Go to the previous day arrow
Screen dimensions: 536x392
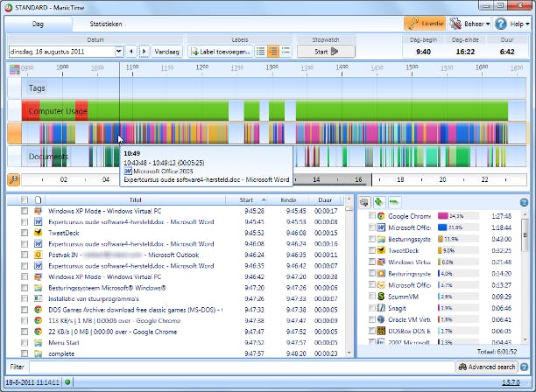click(x=131, y=52)
